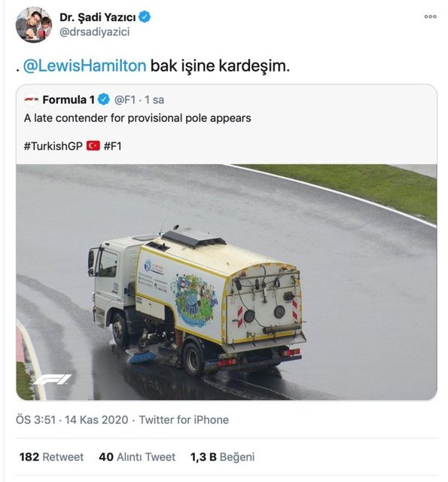Image resolution: width=448 pixels, height=482 pixels.
Task: Open the Formula 1 logo avatar
Action: click(x=32, y=99)
